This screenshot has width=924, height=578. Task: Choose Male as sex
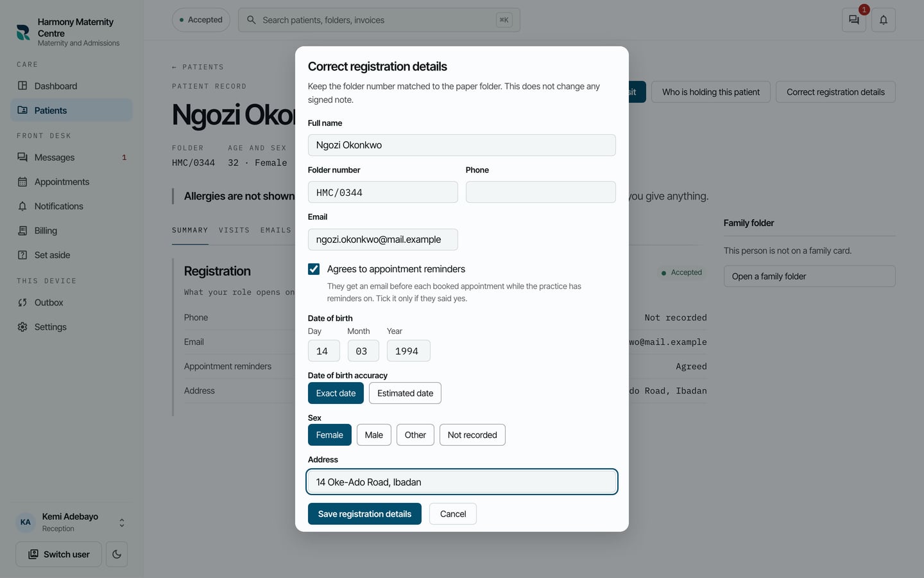point(374,435)
